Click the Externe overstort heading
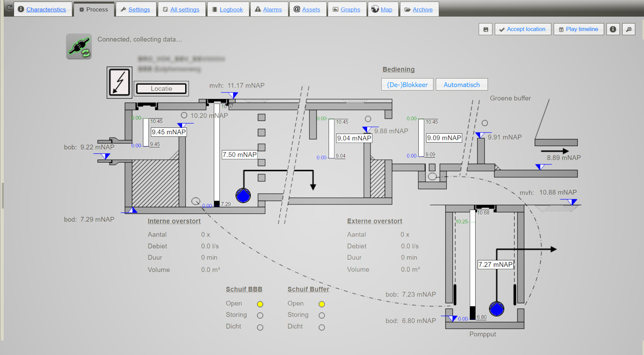The image size is (644, 355). 375,221
